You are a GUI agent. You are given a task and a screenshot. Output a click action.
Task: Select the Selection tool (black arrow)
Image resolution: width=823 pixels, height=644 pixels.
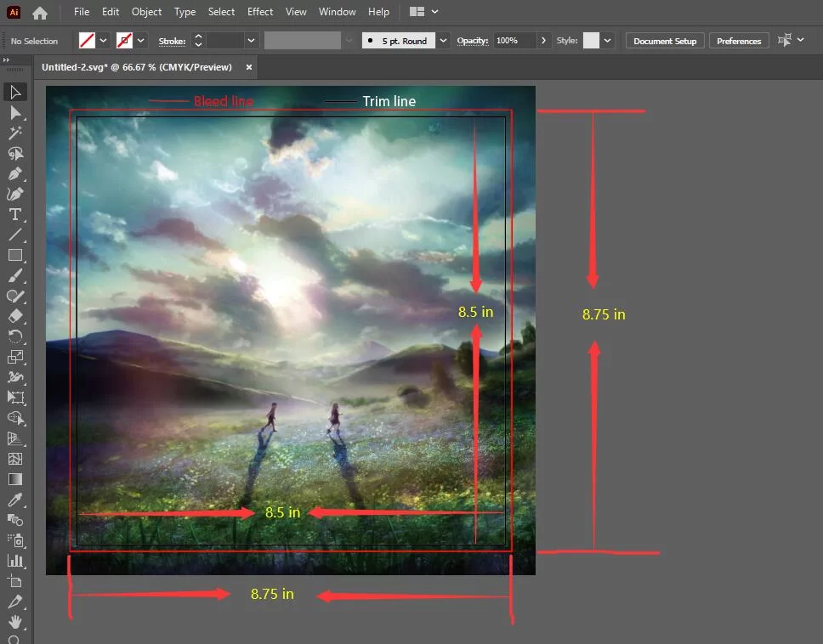click(14, 92)
